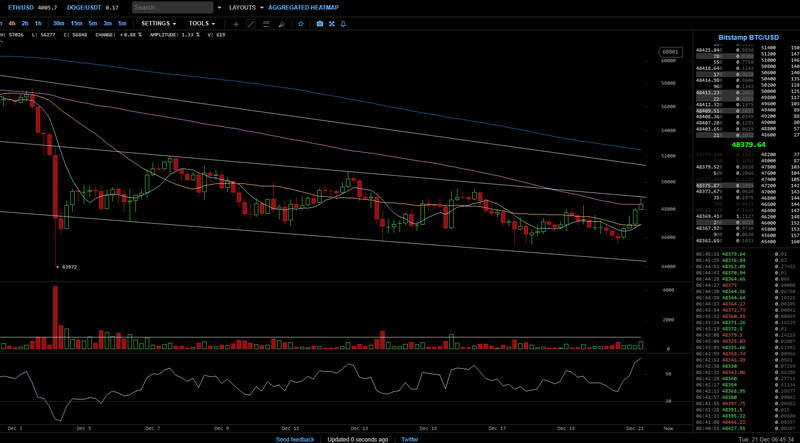
Task: Click the star favorite icon
Action: pyautogui.click(x=301, y=24)
